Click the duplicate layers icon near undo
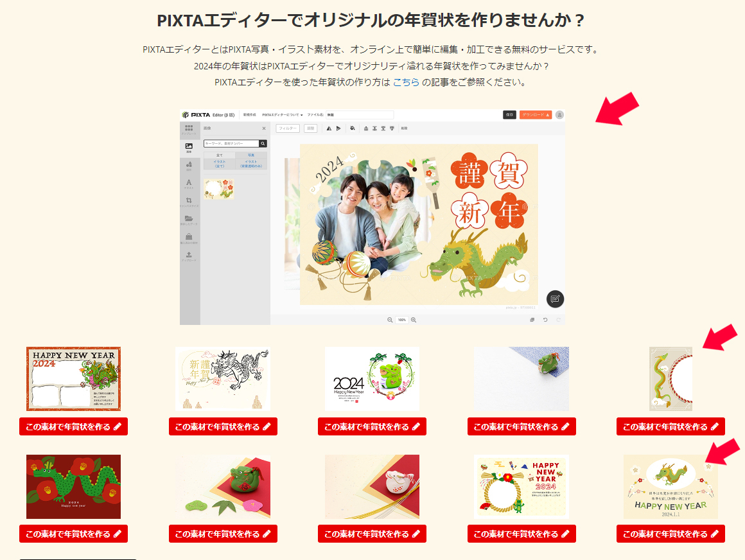745x560 pixels. (532, 320)
